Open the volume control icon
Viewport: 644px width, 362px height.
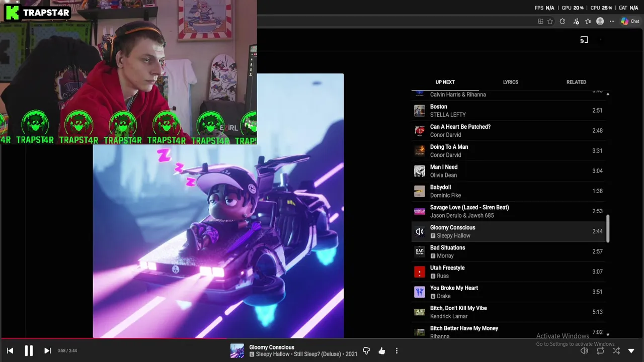coord(584,351)
